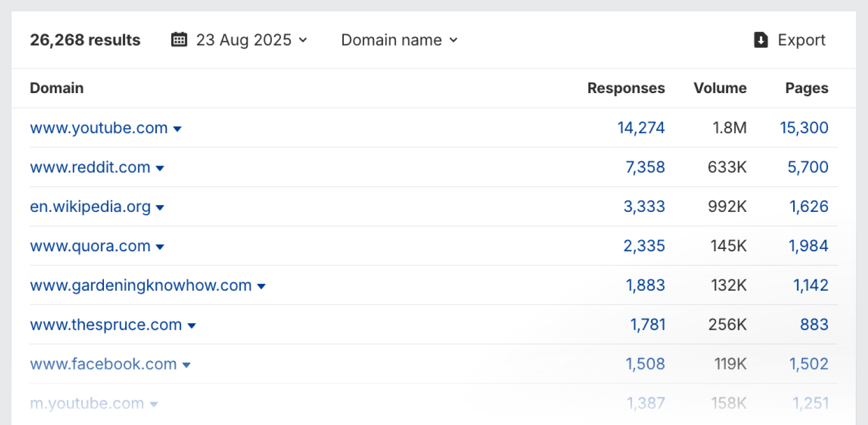868x425 pixels.
Task: Expand the en.wikipedia.org row arrow
Action: coord(160,208)
